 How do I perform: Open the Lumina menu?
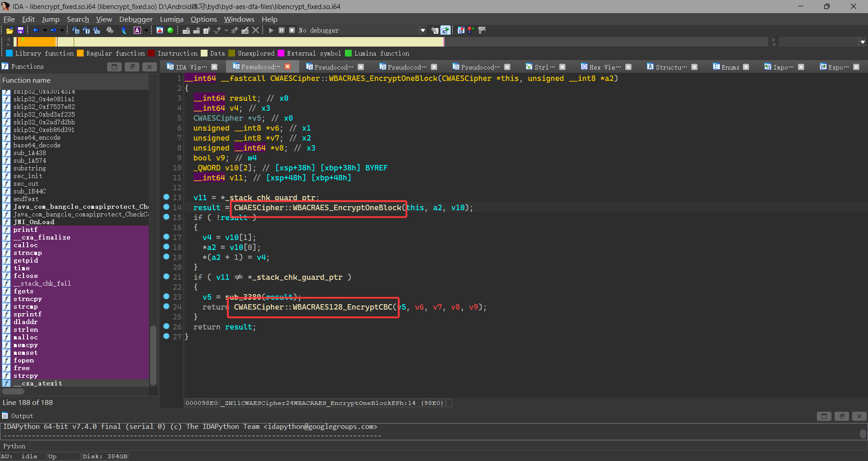coord(171,19)
